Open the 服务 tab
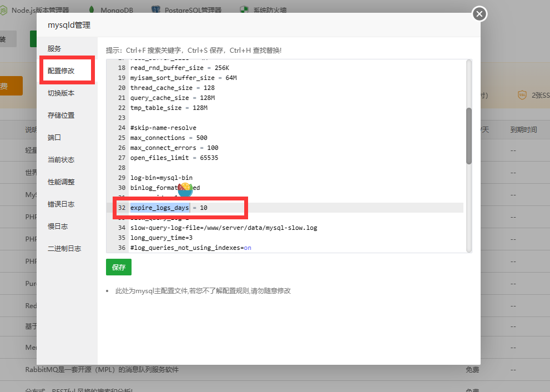 click(x=54, y=48)
